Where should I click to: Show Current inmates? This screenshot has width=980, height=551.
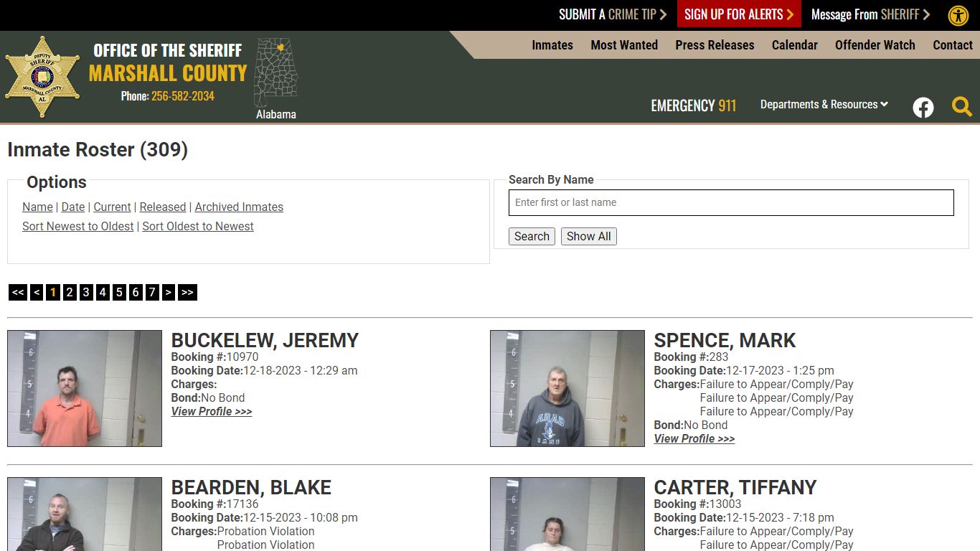coord(112,207)
